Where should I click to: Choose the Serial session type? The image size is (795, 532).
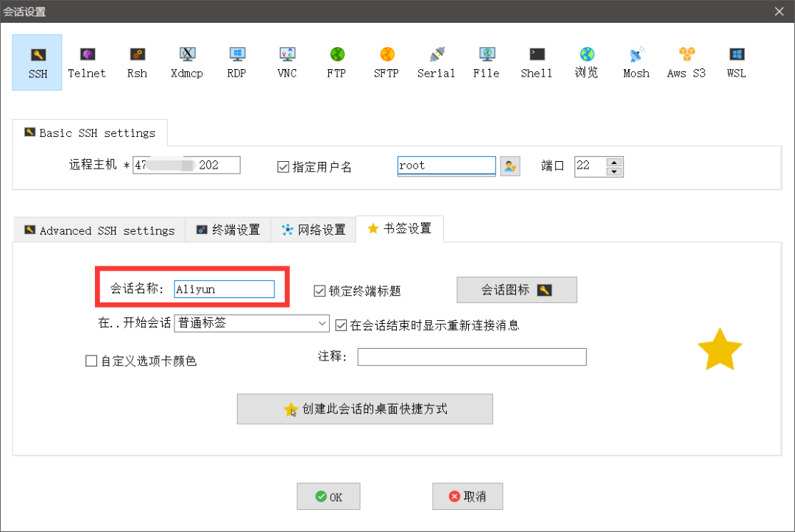click(x=436, y=62)
